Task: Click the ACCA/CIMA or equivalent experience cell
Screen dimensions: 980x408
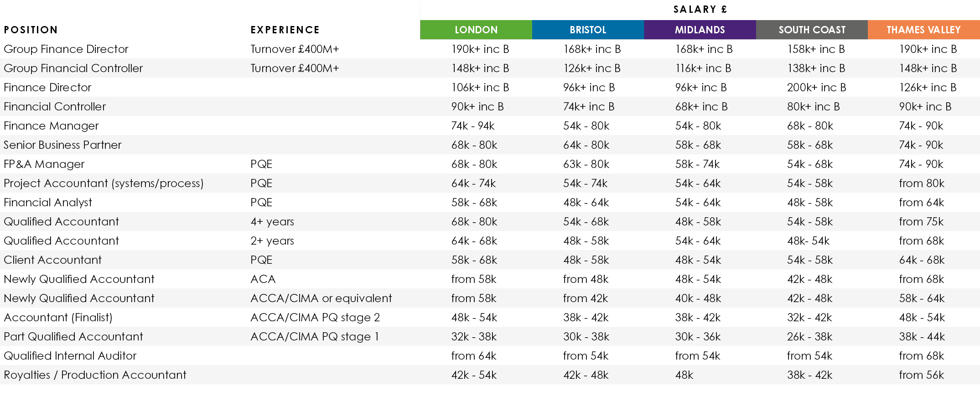Action: [x=321, y=298]
